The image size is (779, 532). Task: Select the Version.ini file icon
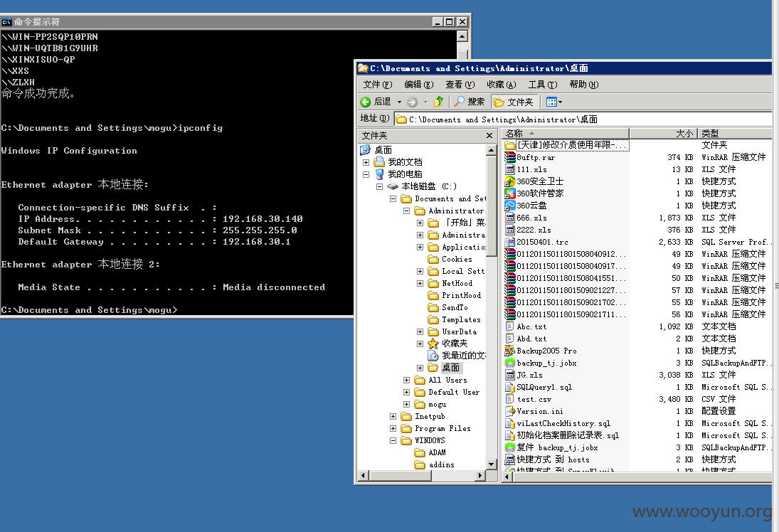(x=509, y=411)
